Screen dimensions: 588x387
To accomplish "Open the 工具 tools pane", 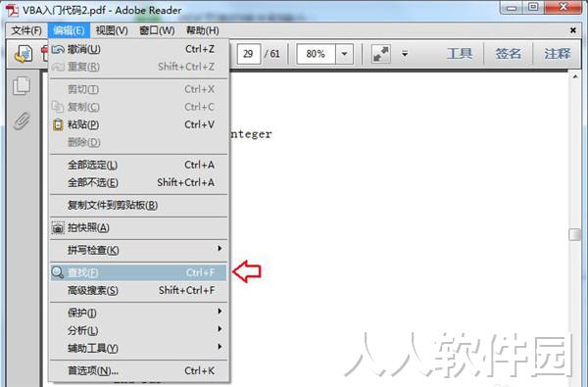I will [460, 54].
